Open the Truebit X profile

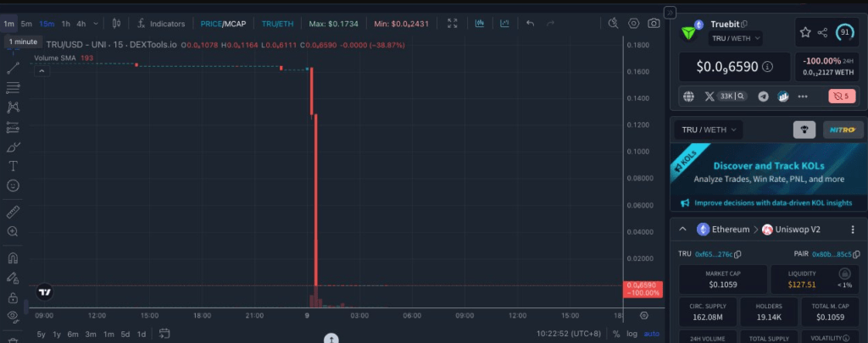point(709,97)
